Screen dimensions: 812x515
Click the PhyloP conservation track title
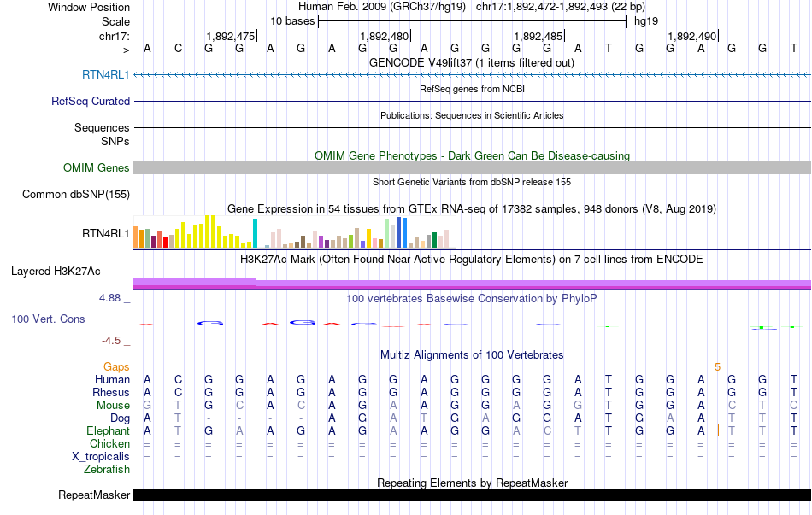[472, 298]
